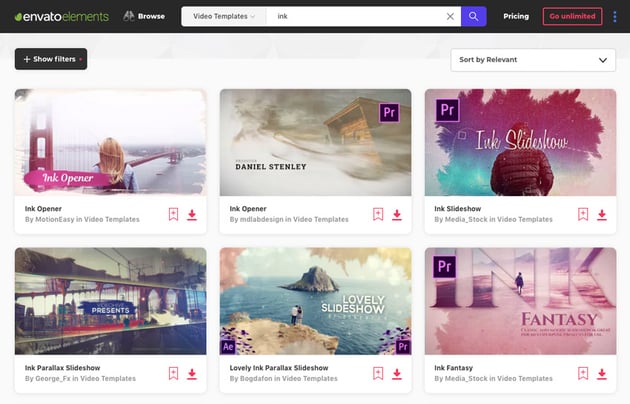Download Lovely Ink Parallax Slideshow
630x404 pixels.
[x=397, y=374]
